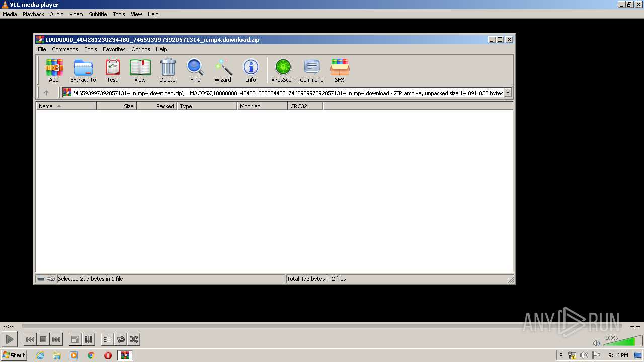
Task: Open the WinRAR File menu
Action: tap(42, 49)
